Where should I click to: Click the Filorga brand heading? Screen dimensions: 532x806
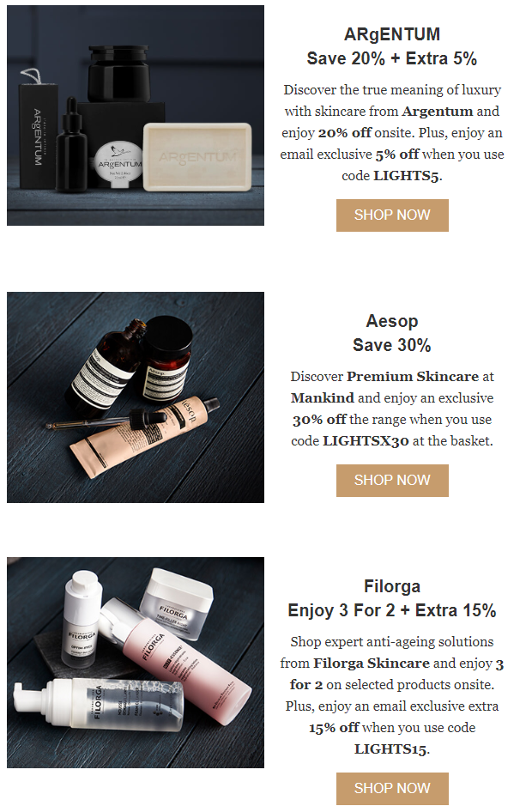(391, 586)
